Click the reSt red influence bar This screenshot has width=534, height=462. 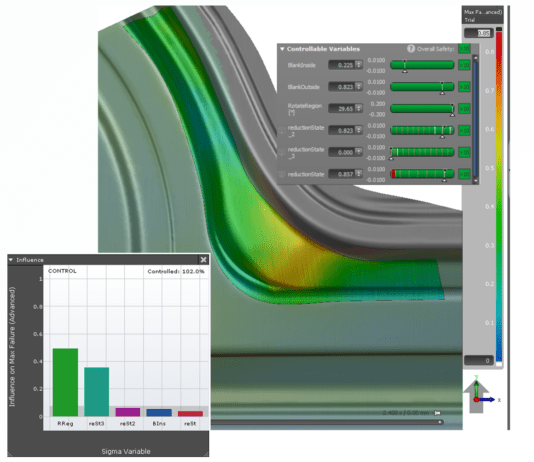(190, 413)
